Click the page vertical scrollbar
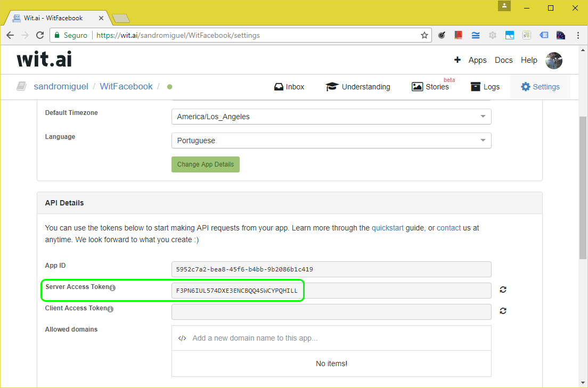 tap(583, 187)
